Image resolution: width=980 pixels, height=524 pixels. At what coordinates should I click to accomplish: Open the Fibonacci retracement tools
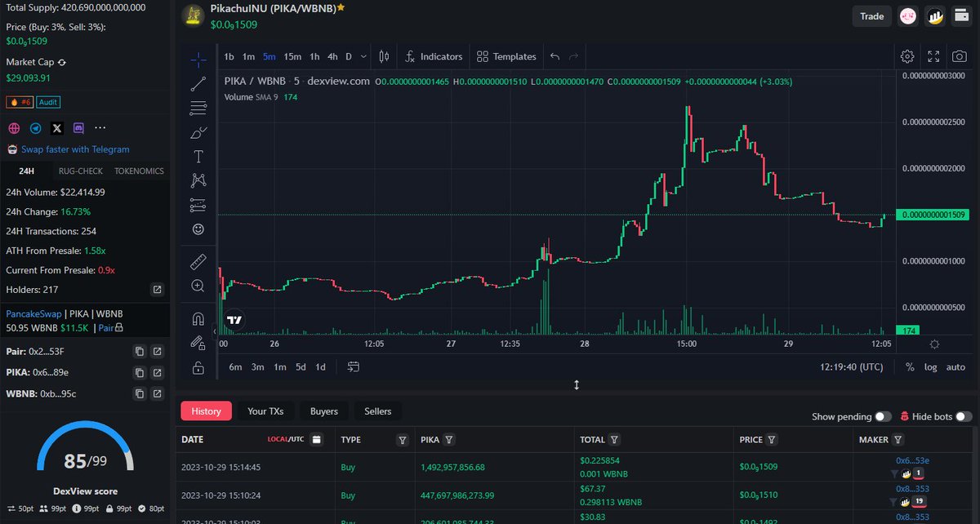[x=198, y=108]
